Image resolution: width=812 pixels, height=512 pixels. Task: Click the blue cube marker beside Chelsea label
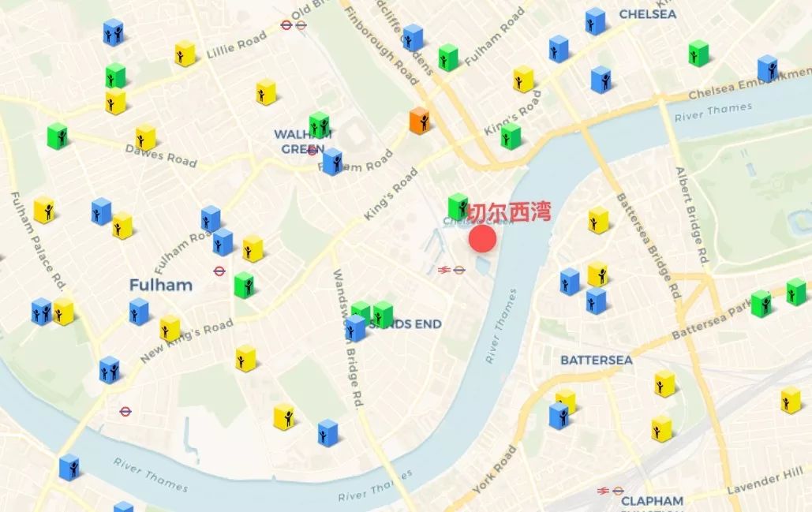click(596, 21)
